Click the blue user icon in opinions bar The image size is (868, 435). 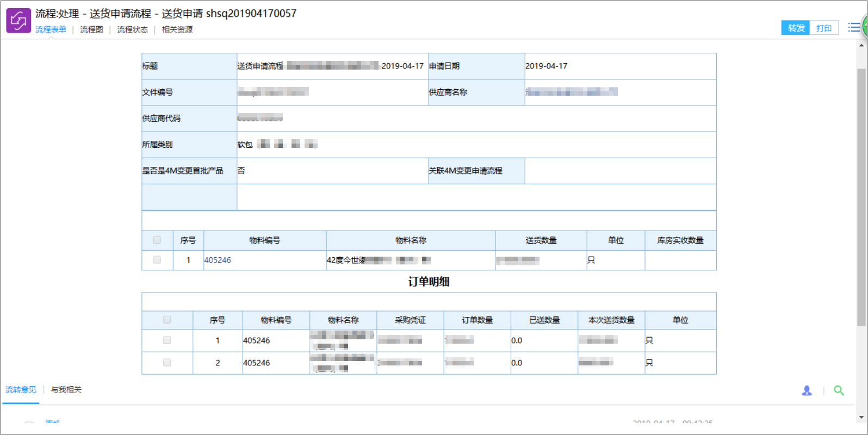coord(807,390)
